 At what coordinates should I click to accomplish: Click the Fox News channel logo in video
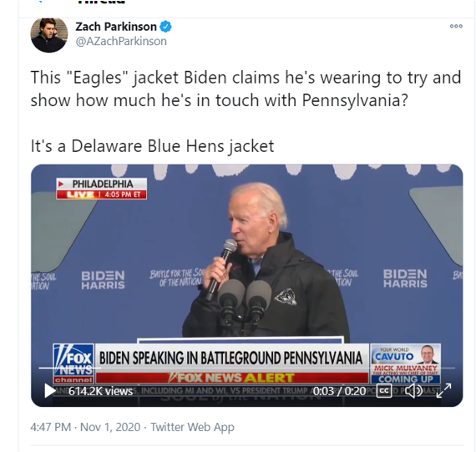tap(73, 363)
